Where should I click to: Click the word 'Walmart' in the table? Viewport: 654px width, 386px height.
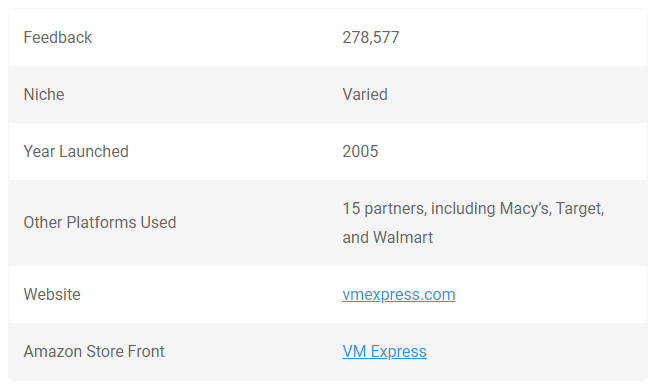coord(403,237)
